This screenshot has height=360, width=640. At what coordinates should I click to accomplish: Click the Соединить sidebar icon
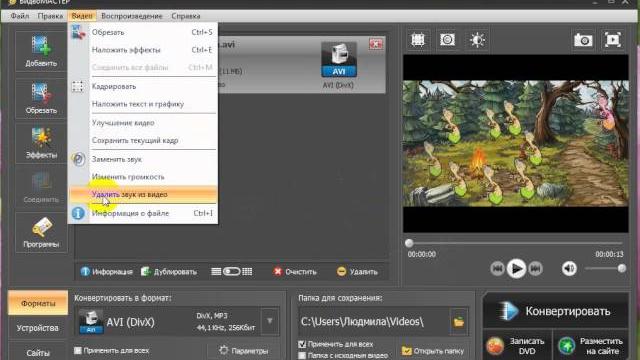point(41,188)
